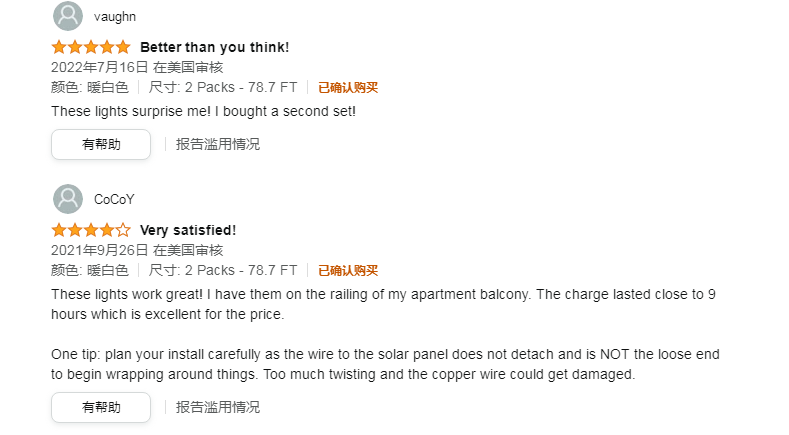789x435 pixels.
Task: Click verified purchase label on vaughn's review
Action: tap(348, 88)
